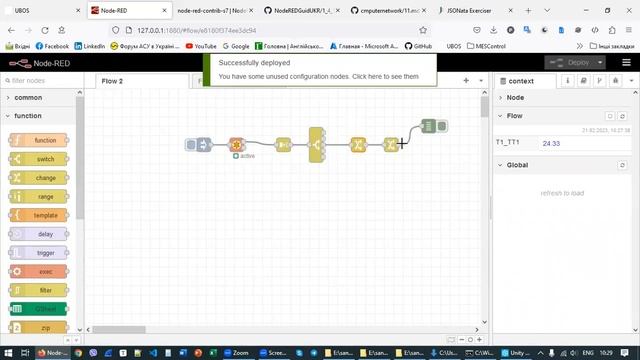The image size is (640, 360).
Task: Click the canvas vertical scrollbar thumb
Action: (x=484, y=107)
